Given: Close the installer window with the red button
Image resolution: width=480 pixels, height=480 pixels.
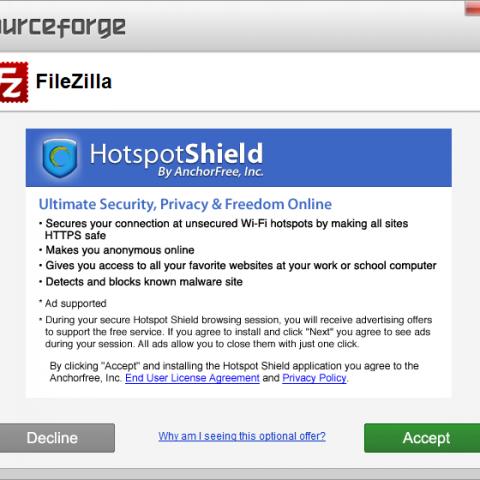Looking at the screenshot, I should 473,8.
